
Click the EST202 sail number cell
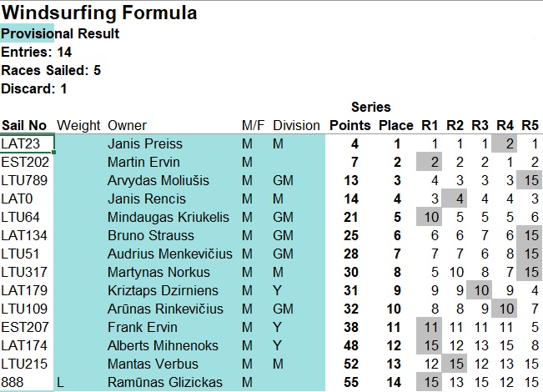coord(25,162)
